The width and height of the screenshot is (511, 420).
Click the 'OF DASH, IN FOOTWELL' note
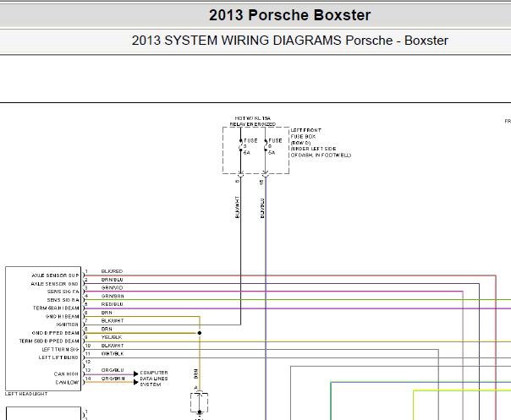tap(321, 155)
